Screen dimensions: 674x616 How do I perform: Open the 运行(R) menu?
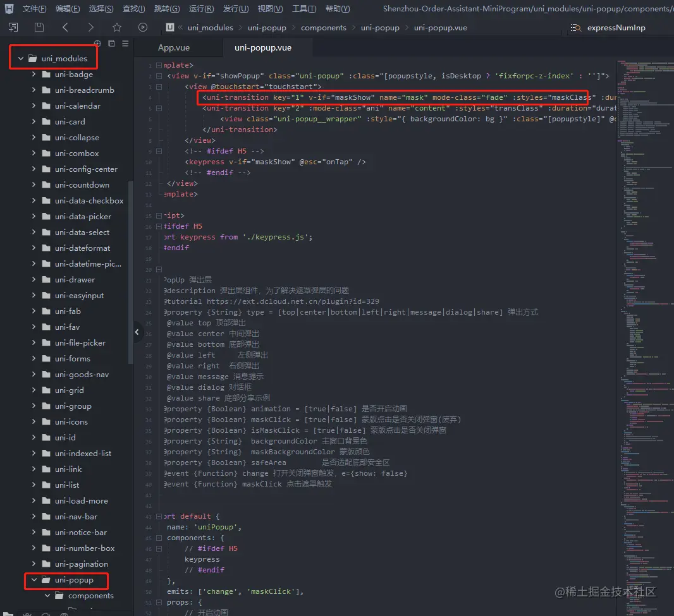[201, 9]
